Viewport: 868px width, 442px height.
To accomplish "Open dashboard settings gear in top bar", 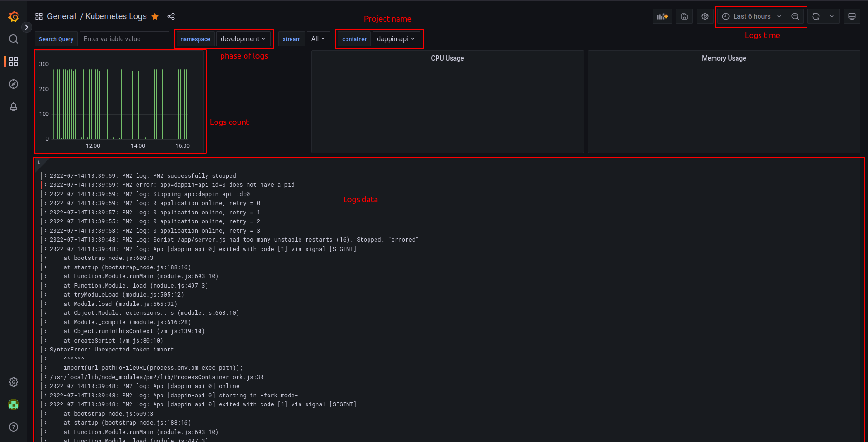I will click(x=705, y=16).
